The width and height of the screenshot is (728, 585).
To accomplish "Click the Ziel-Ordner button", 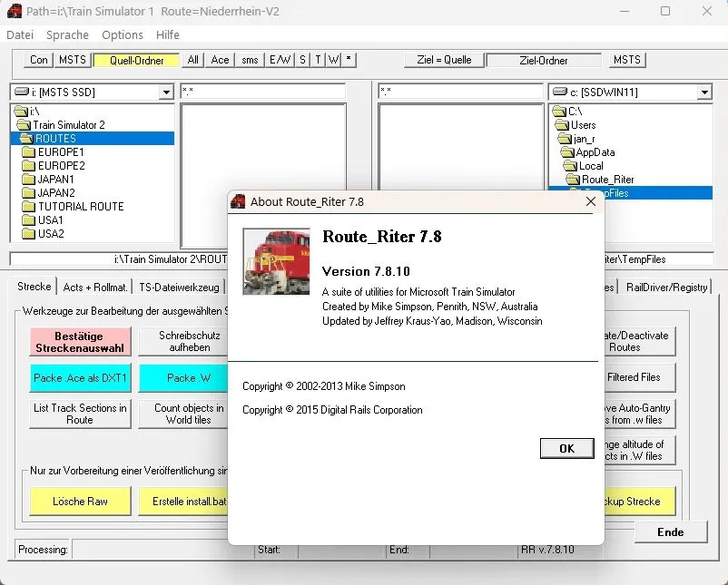I will [x=543, y=60].
